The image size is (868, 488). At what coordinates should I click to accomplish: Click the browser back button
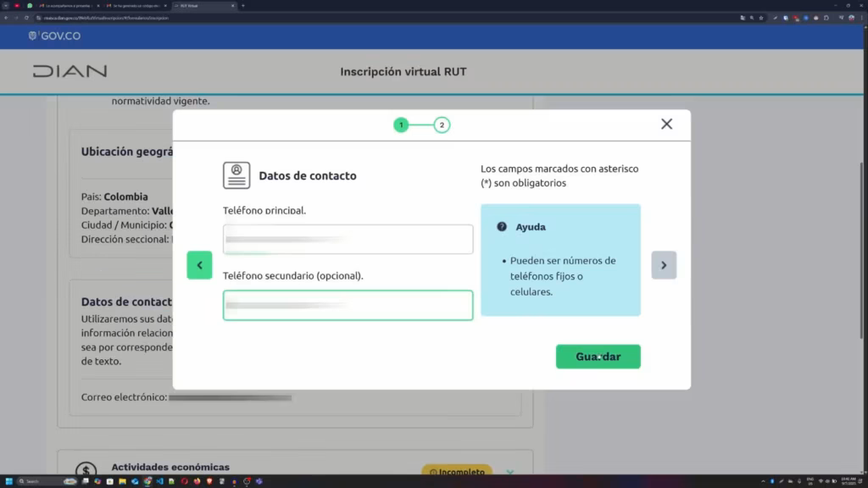6,18
